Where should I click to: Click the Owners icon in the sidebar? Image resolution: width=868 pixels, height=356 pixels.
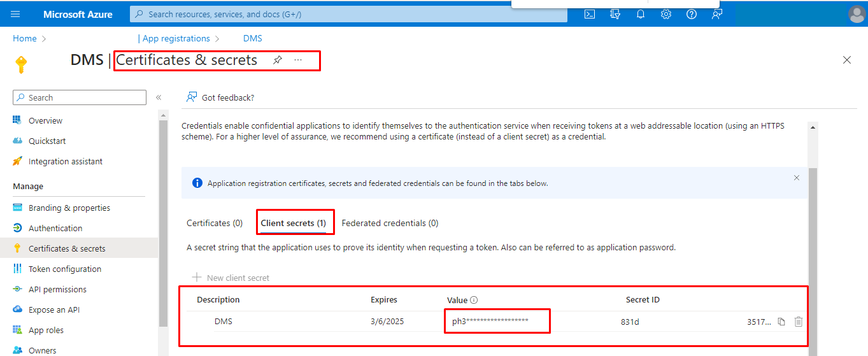point(17,350)
